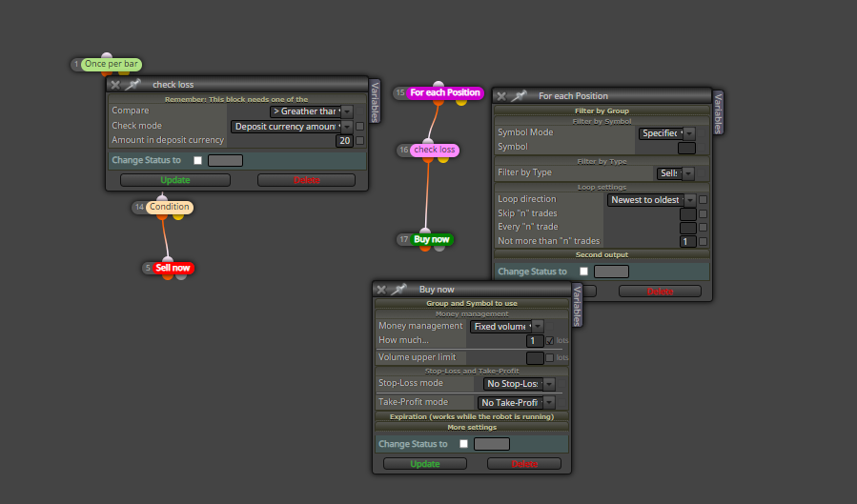Screen dimensions: 857x504
Task: Click Delete in For each Position panel
Action: 660,292
